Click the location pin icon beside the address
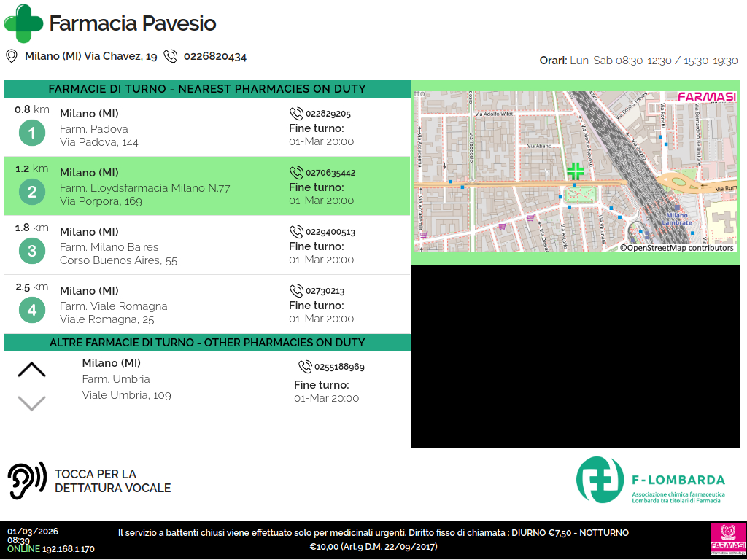The image size is (747, 560). tap(12, 56)
